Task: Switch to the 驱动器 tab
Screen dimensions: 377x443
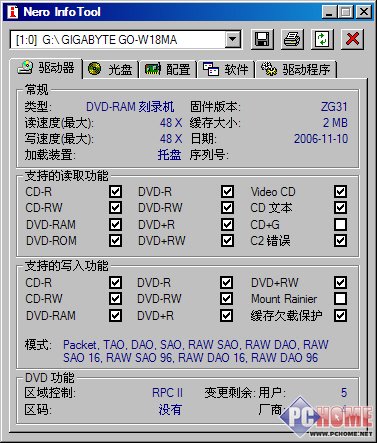Action: 46,68
